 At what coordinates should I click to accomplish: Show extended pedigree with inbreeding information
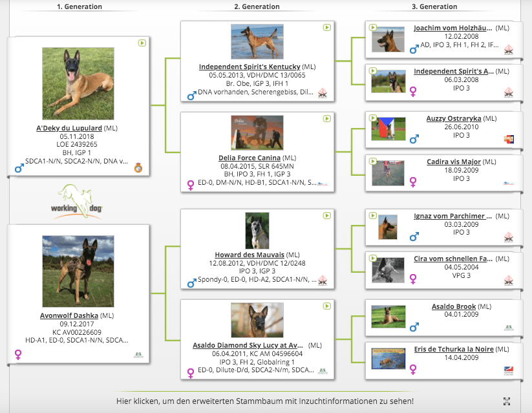[266, 401]
